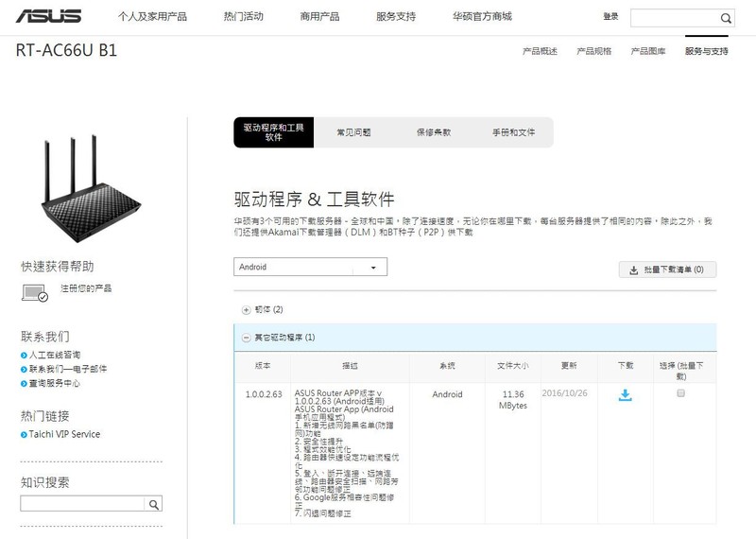Go to 产品概述 tab
This screenshot has height=539, width=756.
540,51
